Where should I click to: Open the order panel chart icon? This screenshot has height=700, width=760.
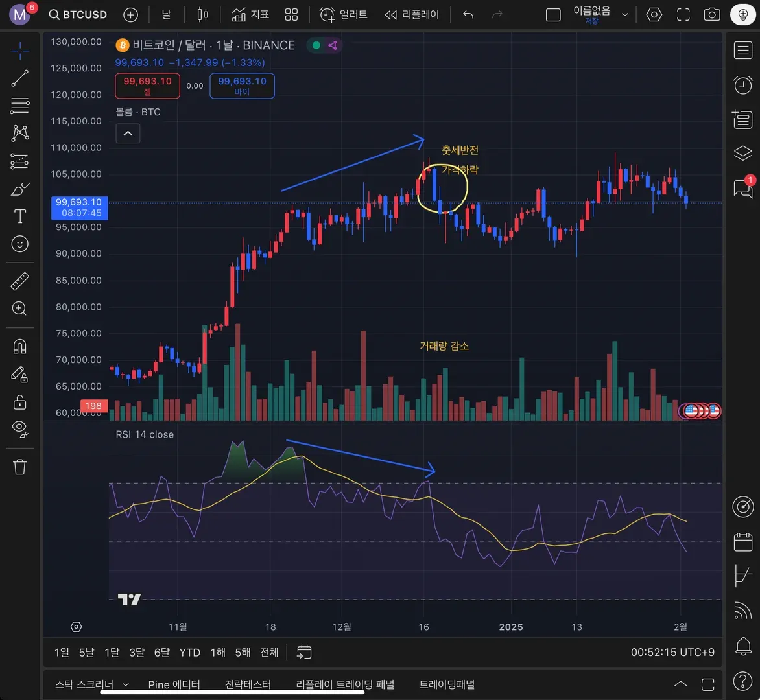[x=742, y=576]
